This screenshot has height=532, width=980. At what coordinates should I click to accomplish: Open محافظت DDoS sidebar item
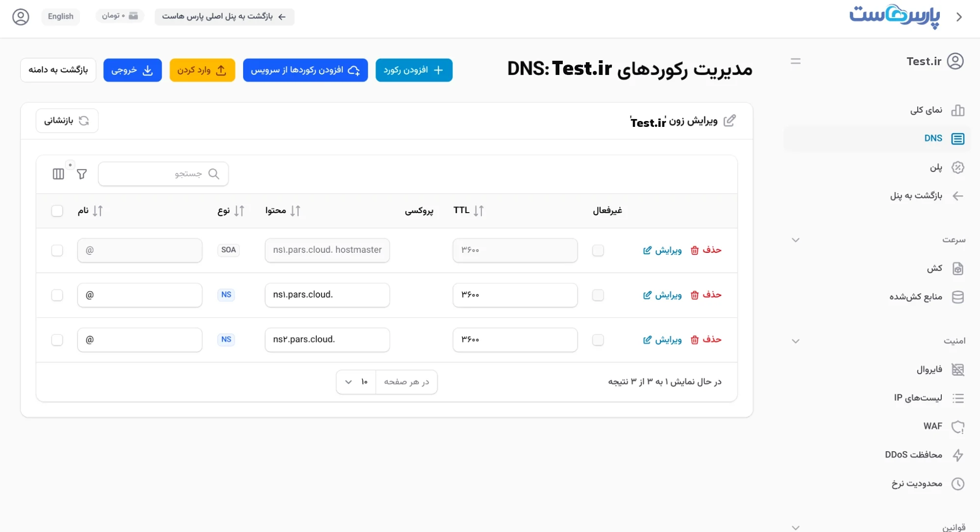tap(877, 455)
